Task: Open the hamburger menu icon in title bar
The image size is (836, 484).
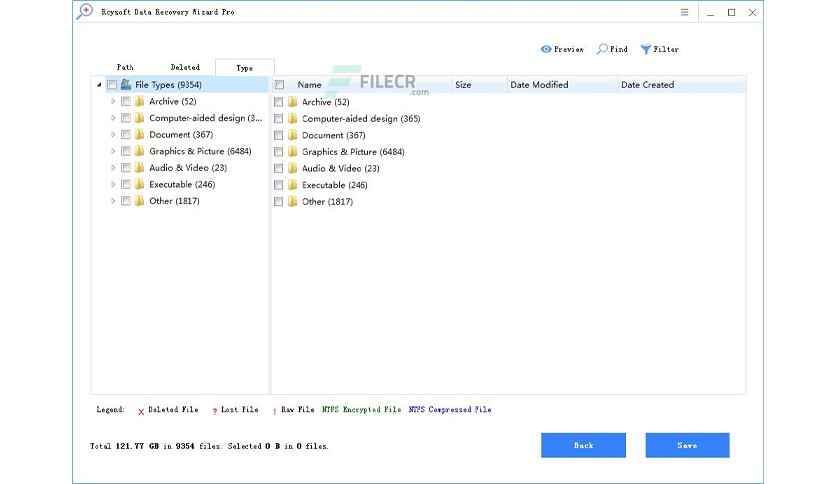Action: (685, 12)
